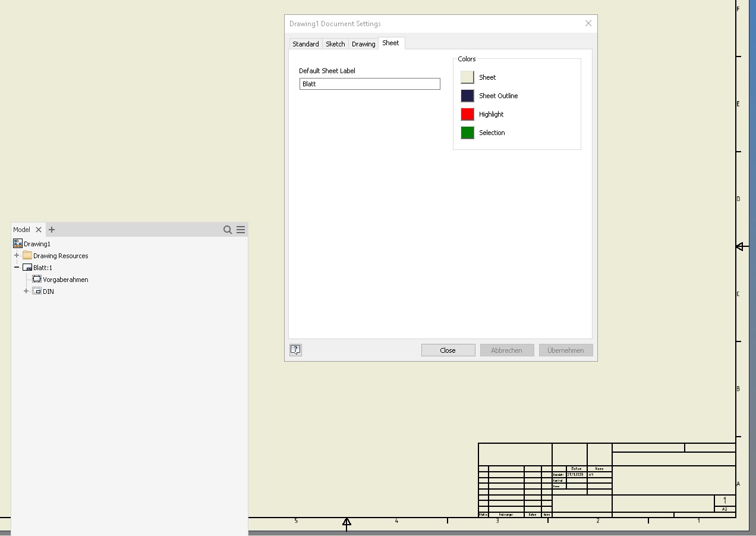Image resolution: width=756 pixels, height=536 pixels.
Task: Click the Sheet Outline color swatch
Action: [467, 95]
